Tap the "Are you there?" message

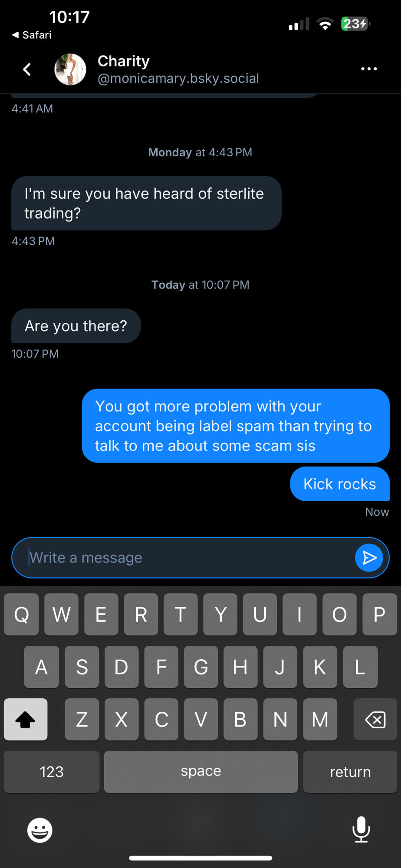coord(76,326)
